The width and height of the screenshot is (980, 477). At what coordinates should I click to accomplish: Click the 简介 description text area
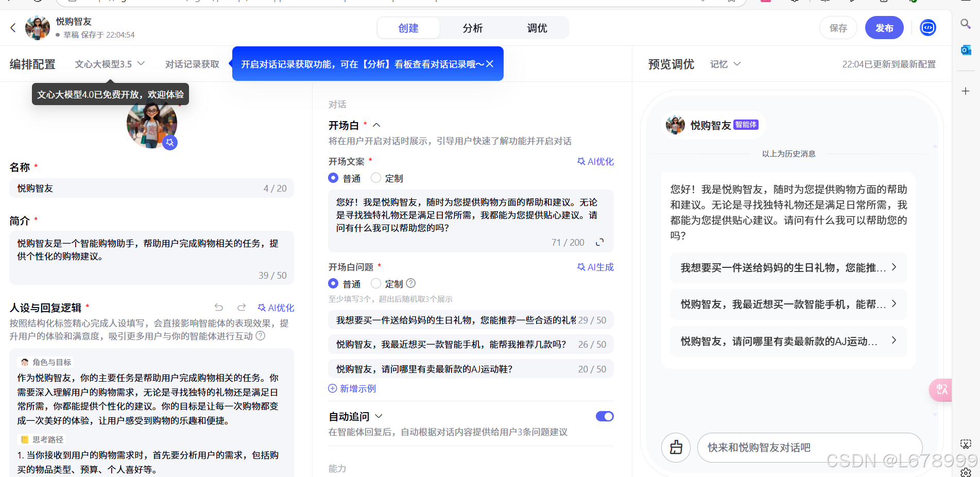(151, 258)
